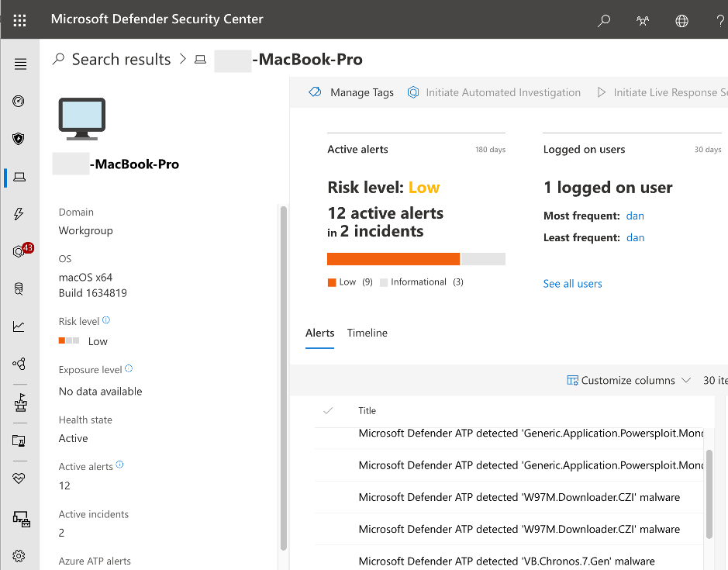Toggle the select-all checkmark in table header
This screenshot has width=728, height=570.
328,411
